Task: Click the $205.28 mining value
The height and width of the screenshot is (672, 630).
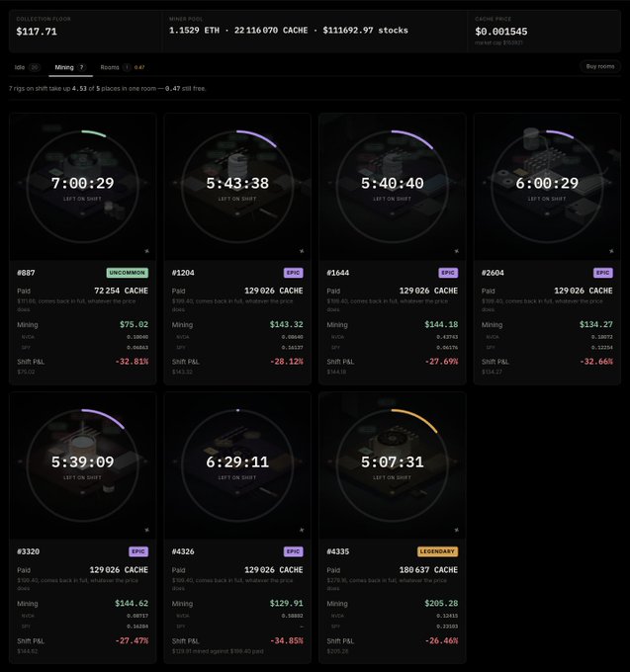Action: coord(441,604)
